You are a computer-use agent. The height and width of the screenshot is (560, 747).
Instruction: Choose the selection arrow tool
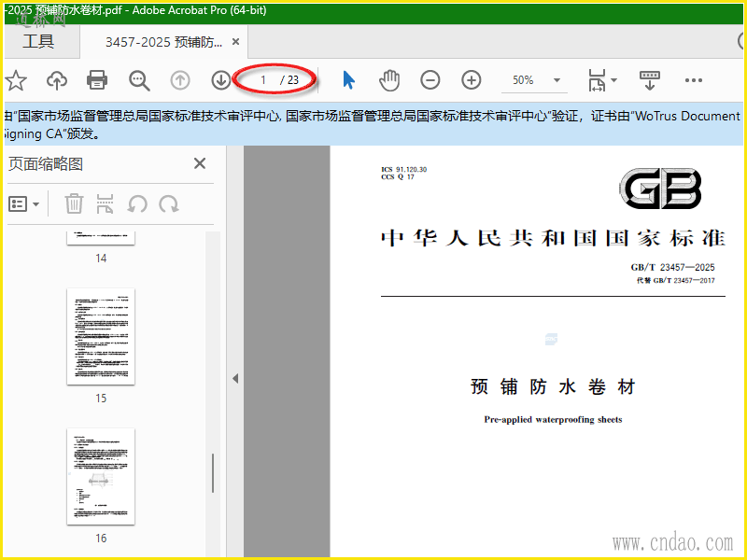point(348,80)
